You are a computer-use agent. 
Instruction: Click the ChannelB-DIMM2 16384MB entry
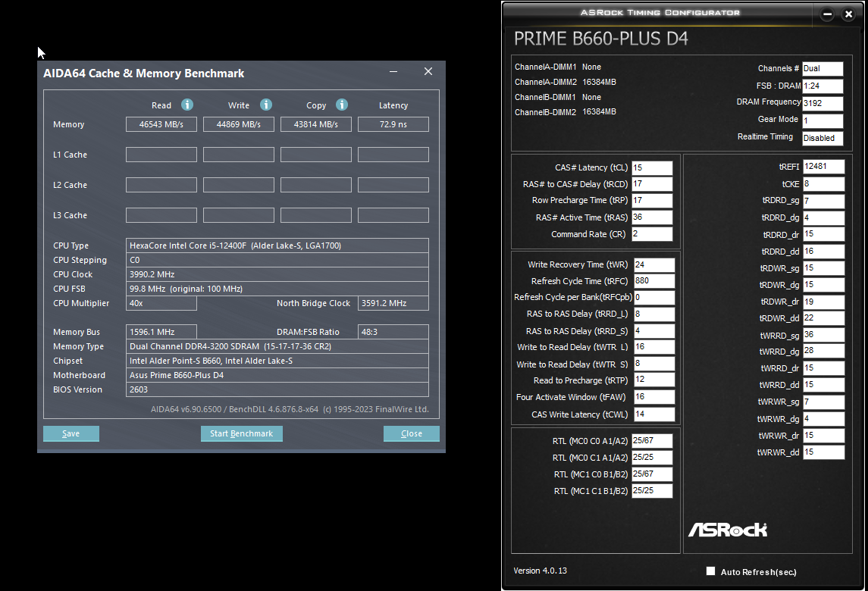566,112
